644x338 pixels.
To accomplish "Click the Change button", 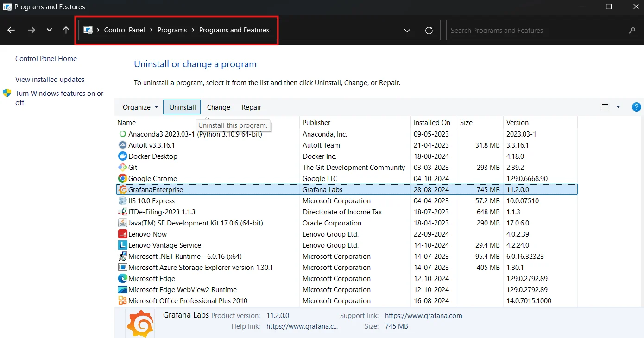I will [x=219, y=107].
